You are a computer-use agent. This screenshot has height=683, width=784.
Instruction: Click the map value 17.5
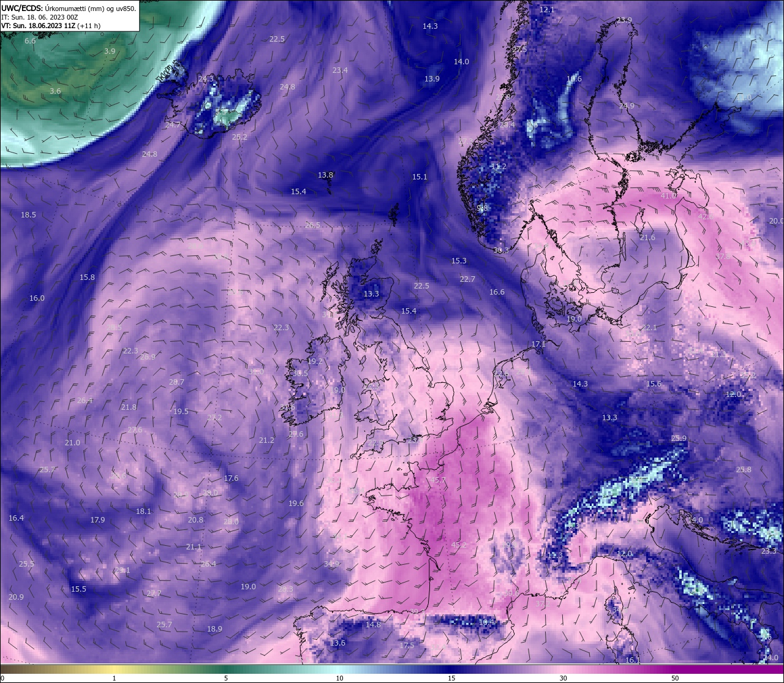[407, 646]
